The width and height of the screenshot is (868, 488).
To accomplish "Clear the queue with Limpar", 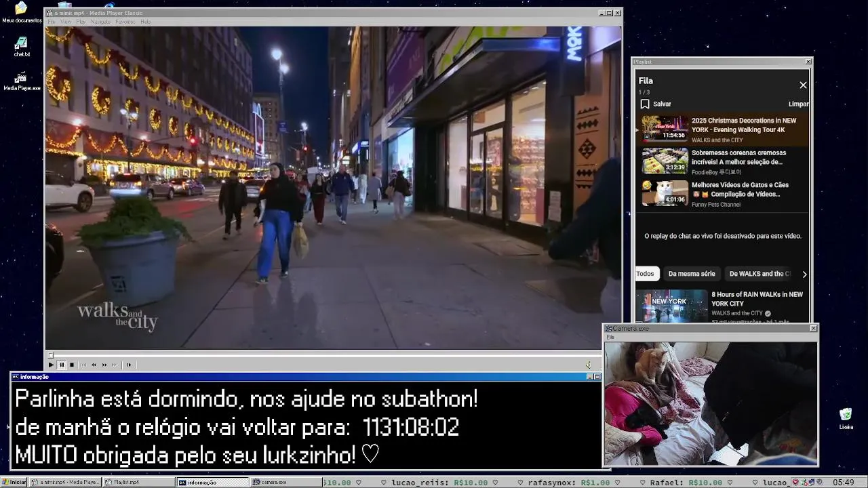I will tap(798, 104).
